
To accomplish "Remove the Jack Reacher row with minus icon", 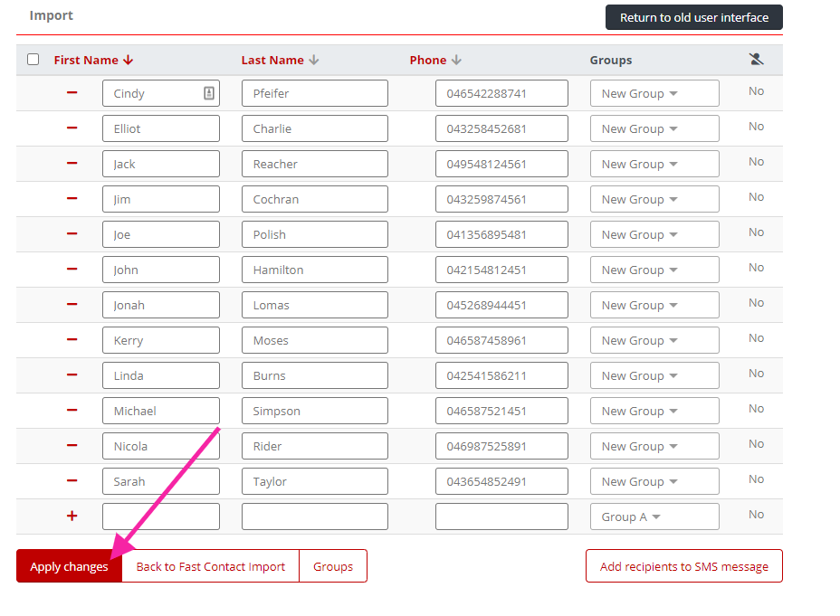I will [x=72, y=163].
